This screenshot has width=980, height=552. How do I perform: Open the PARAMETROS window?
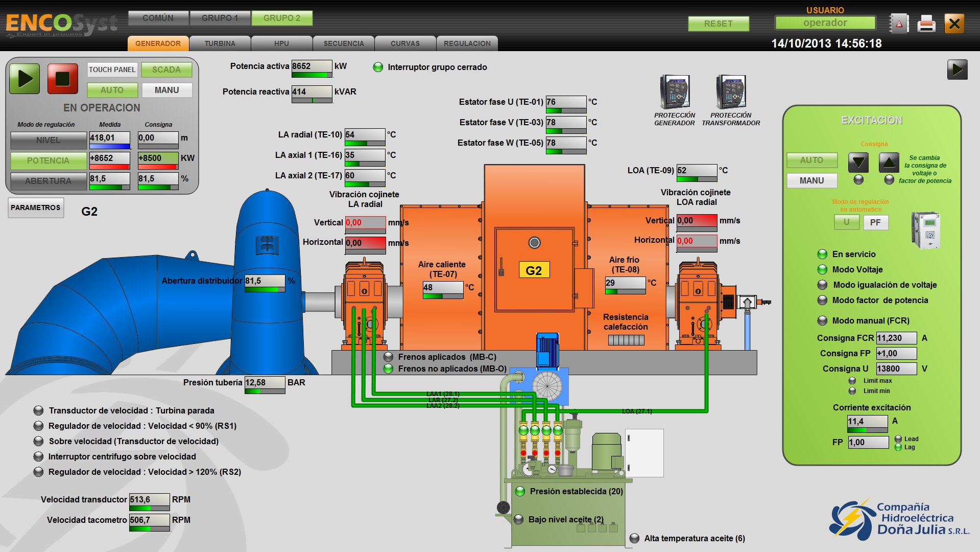click(x=35, y=208)
